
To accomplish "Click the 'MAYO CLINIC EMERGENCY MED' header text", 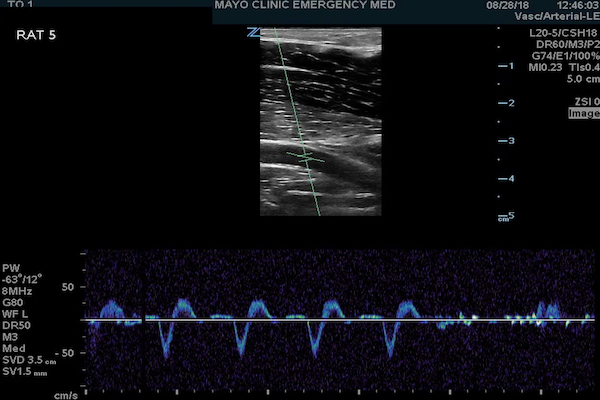I will click(x=305, y=5).
